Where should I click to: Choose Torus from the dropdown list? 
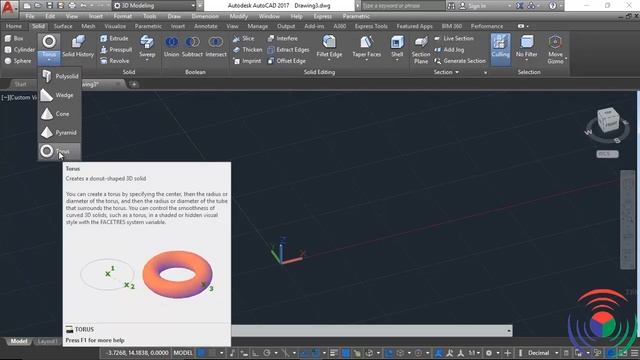60,151
